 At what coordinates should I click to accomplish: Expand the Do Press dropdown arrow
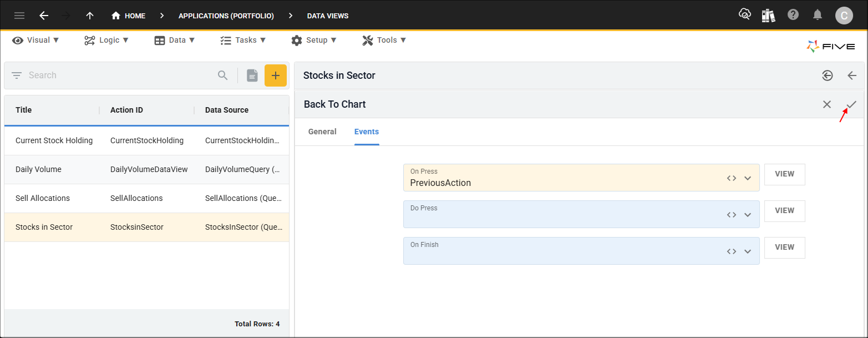click(748, 215)
